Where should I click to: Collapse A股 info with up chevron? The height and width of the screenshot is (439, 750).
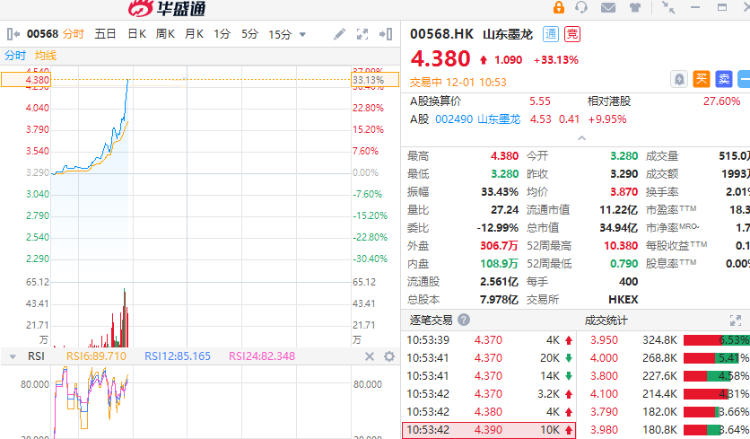582,138
